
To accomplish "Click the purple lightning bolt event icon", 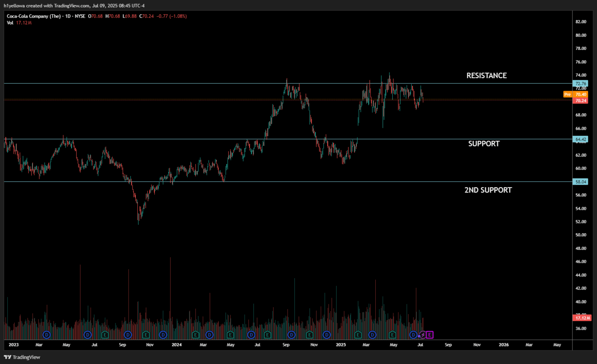I will (422, 334).
